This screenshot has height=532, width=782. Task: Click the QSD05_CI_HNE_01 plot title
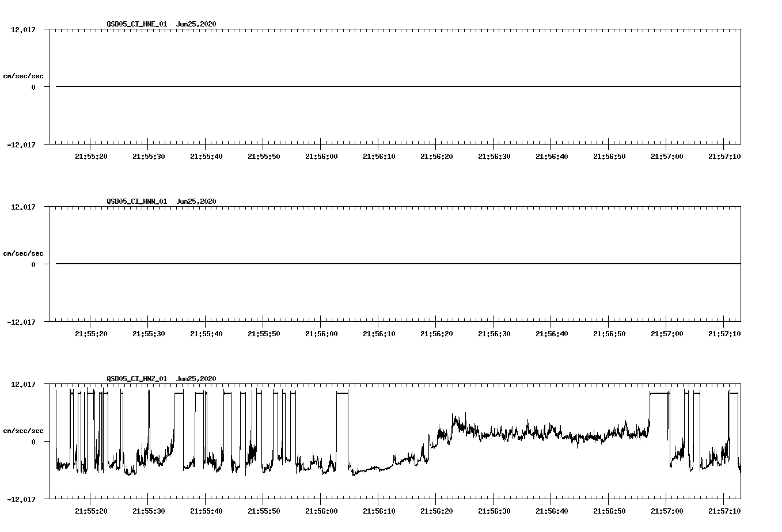[137, 24]
